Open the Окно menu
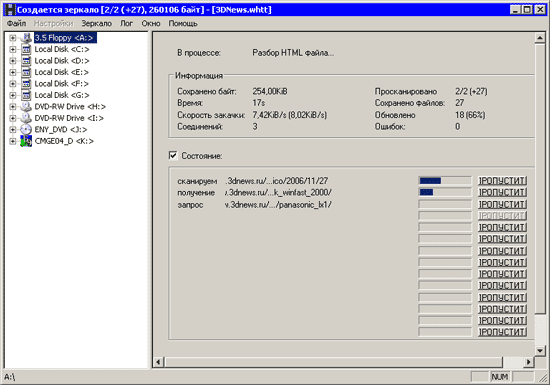The image size is (550, 385). coord(151,23)
